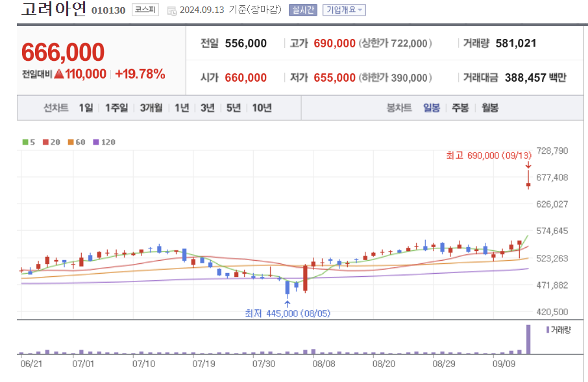Select the 1일 line chart tab
Viewport: 588px width, 382px height.
(x=86, y=108)
